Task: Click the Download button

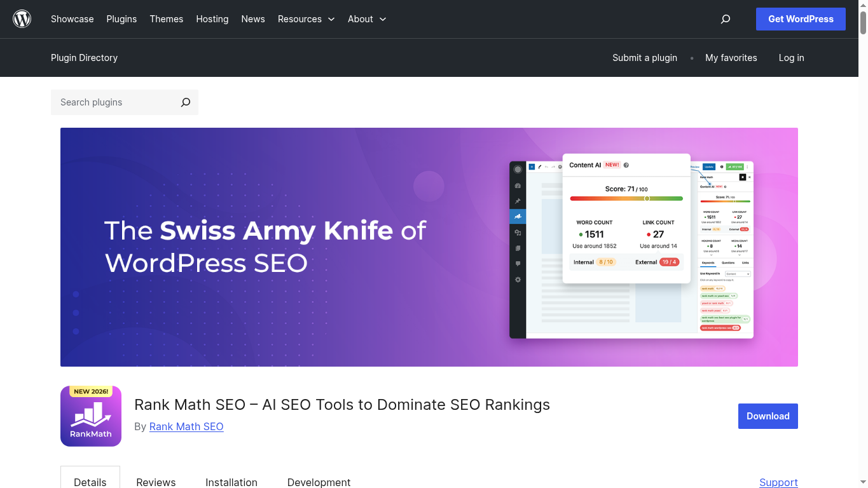Action: [x=768, y=416]
